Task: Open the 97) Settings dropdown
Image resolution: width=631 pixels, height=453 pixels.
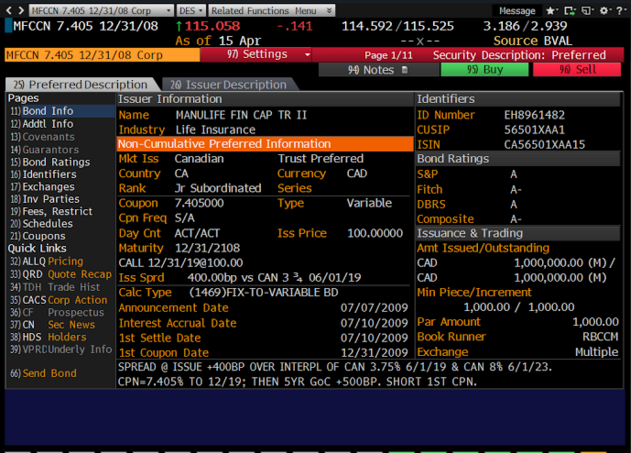Action: [x=256, y=54]
